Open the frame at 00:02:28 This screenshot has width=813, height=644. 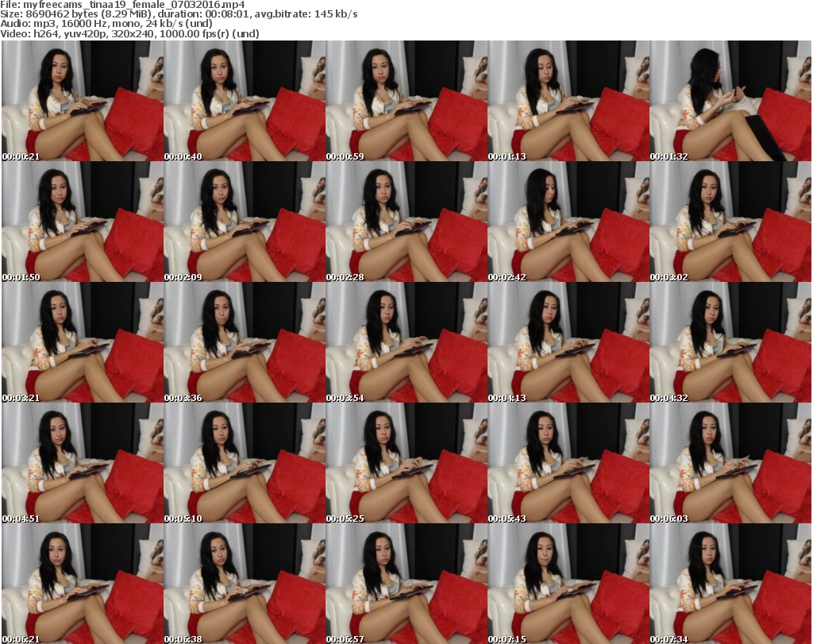click(x=406, y=222)
